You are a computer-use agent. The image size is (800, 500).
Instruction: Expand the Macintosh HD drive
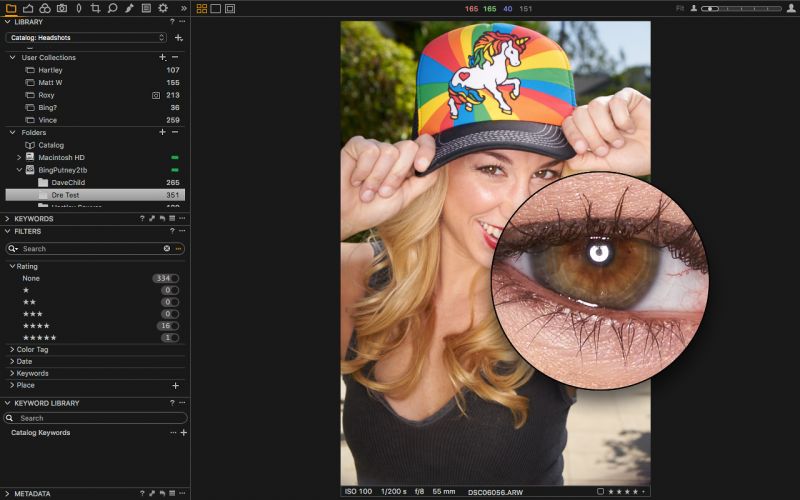point(19,158)
